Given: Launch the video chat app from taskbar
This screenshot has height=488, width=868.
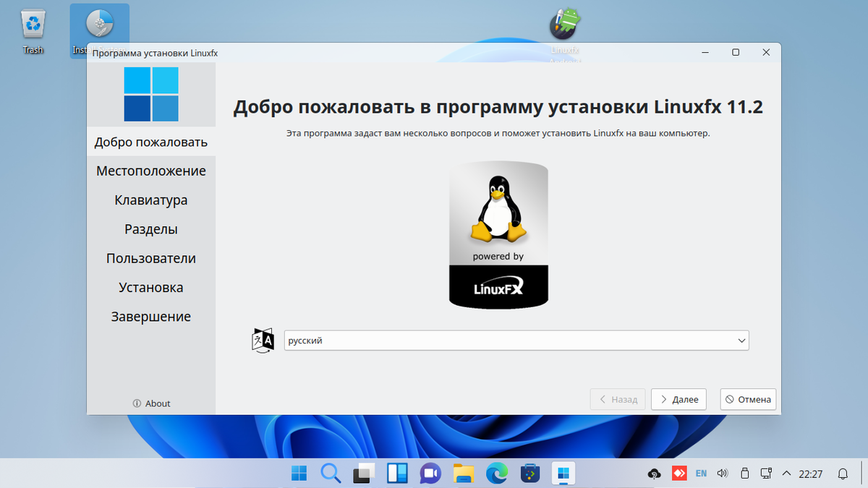Looking at the screenshot, I should click(x=430, y=474).
